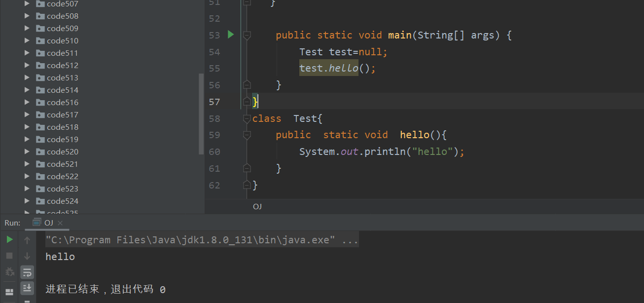Viewport: 644px width, 303px height.
Task: Click 'main' method name on line 53
Action: click(400, 35)
